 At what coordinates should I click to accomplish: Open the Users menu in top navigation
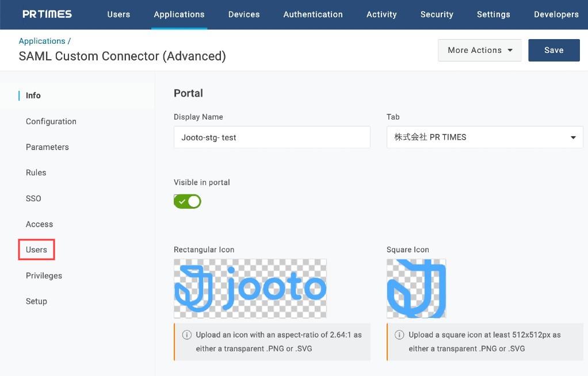click(x=119, y=14)
